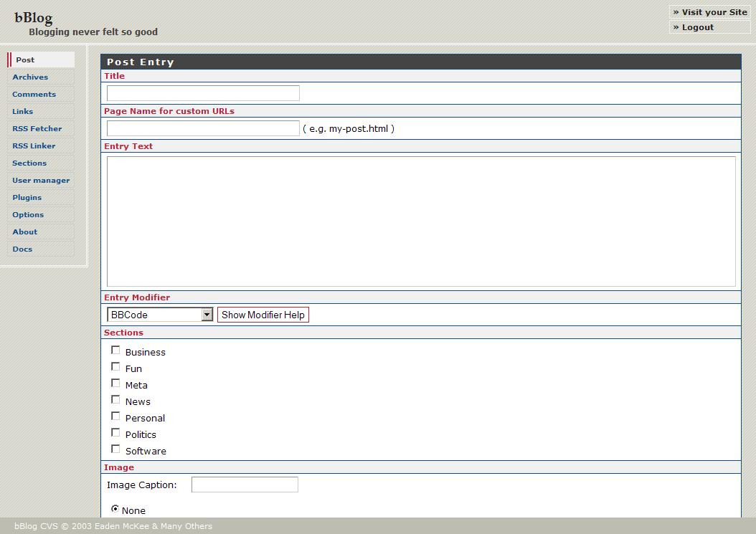
Task: Click the Post Entry heading text
Action: click(x=141, y=62)
